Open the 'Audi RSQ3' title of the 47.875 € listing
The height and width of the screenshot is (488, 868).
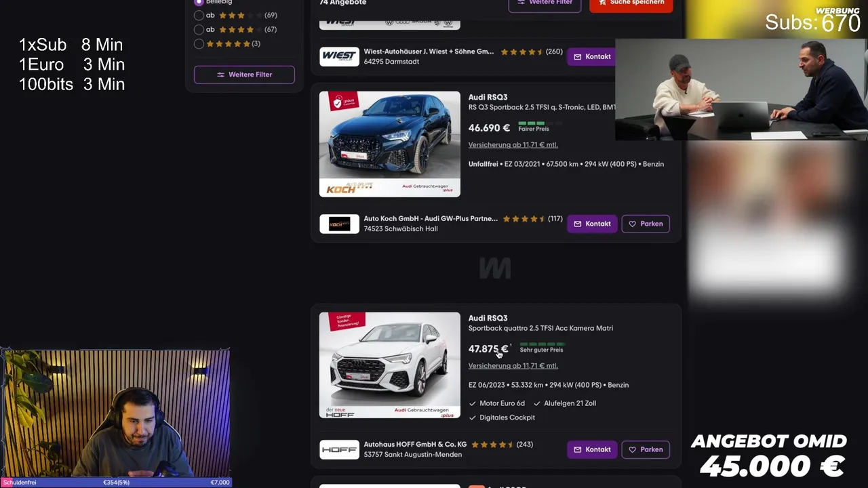pyautogui.click(x=488, y=318)
